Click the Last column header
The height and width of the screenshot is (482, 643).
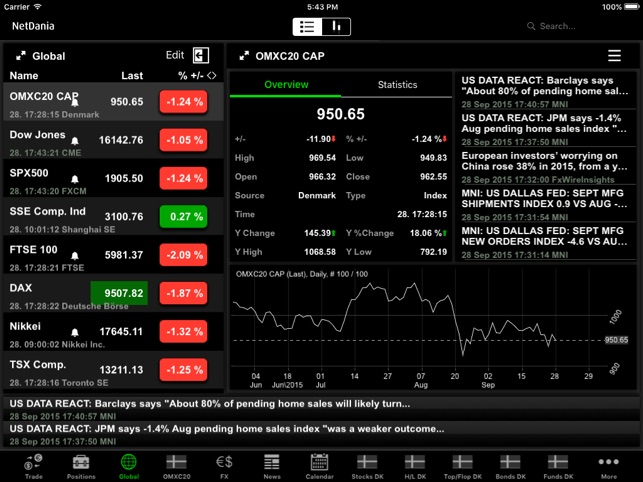(132, 75)
